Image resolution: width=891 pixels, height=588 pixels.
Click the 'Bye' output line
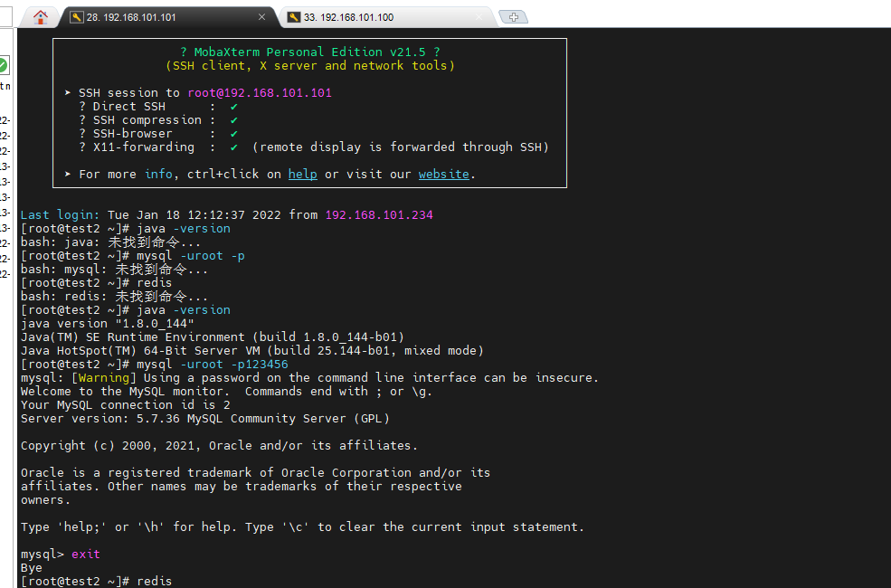[x=32, y=568]
